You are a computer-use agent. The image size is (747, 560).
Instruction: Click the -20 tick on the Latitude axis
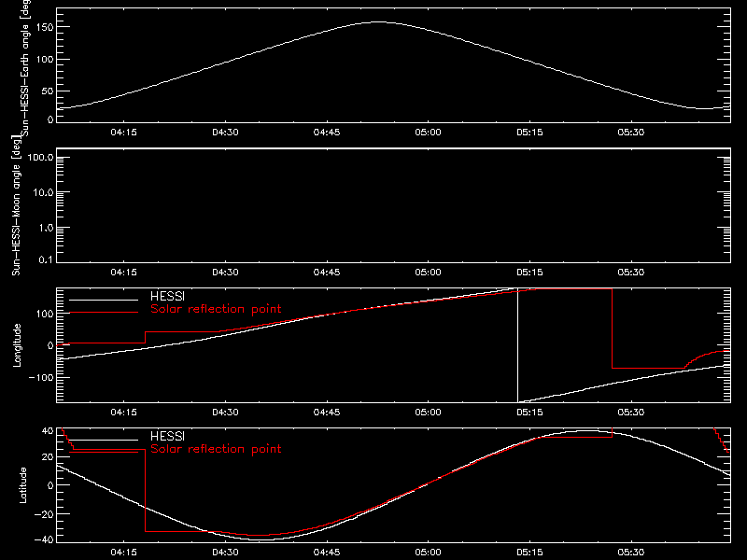[44, 514]
